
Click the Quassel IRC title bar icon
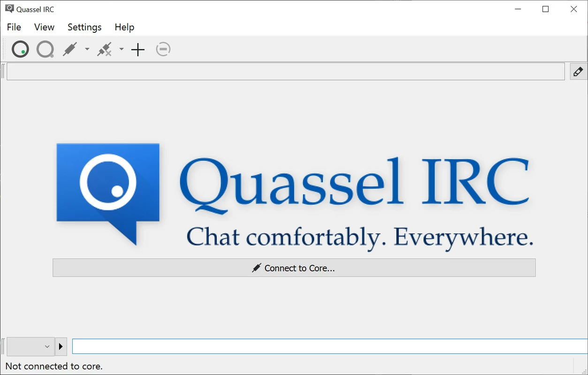coord(9,9)
